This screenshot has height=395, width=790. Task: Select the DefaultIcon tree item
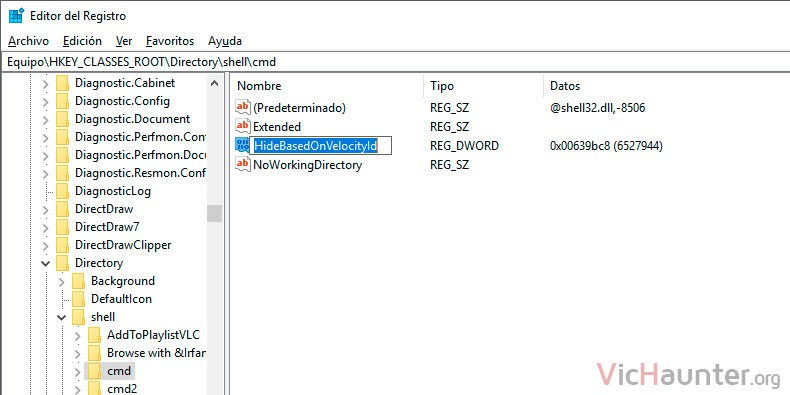(x=121, y=299)
